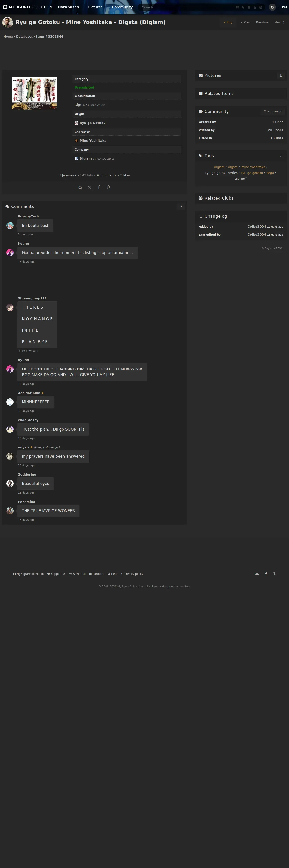289x868 pixels.
Task: Upload a picture via Pictures panel icon
Action: coord(281,75)
